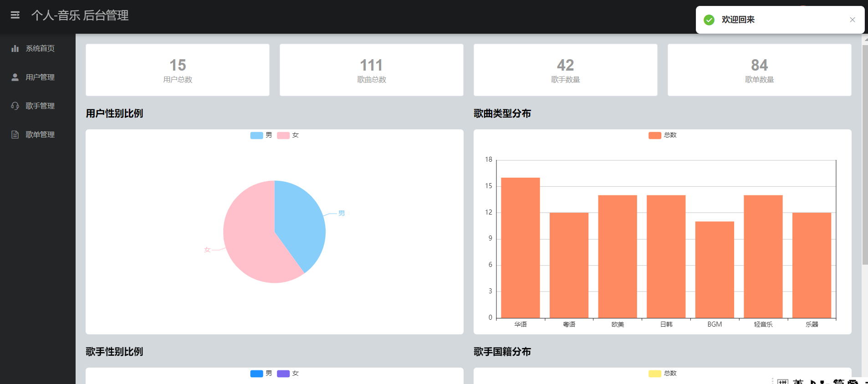Click the page vertical scrollbar thumb
The height and width of the screenshot is (384, 868).
pyautogui.click(x=865, y=155)
